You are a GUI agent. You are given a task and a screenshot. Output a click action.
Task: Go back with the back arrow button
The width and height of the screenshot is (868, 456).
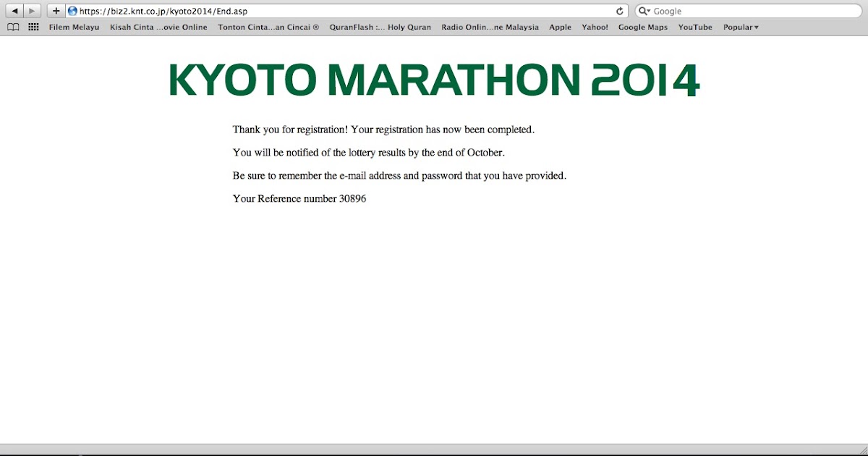[14, 11]
